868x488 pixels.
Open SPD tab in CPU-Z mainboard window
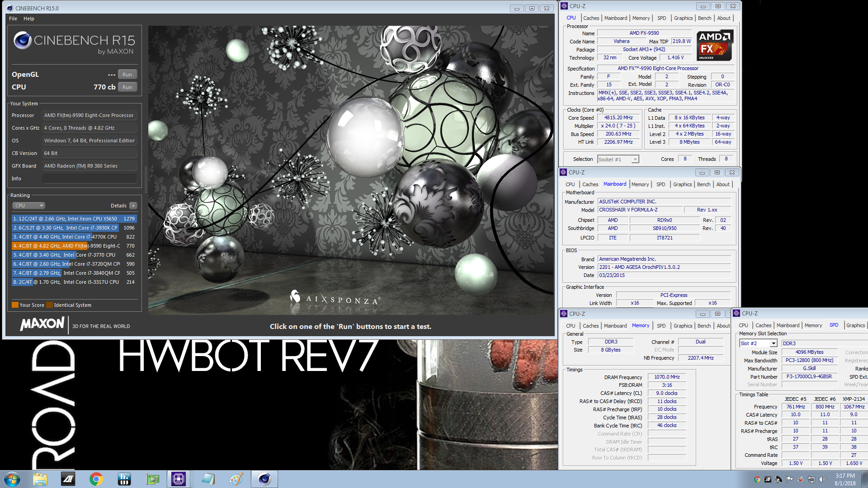(x=660, y=184)
